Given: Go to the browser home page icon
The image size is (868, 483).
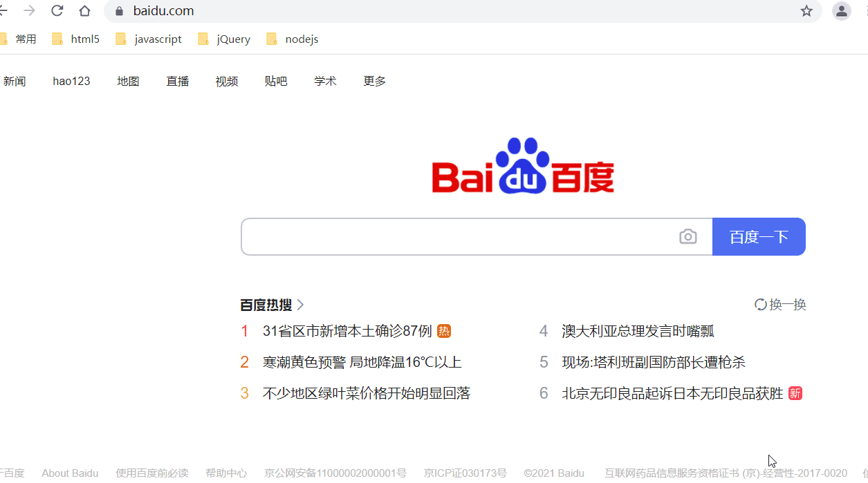Looking at the screenshot, I should tap(84, 11).
